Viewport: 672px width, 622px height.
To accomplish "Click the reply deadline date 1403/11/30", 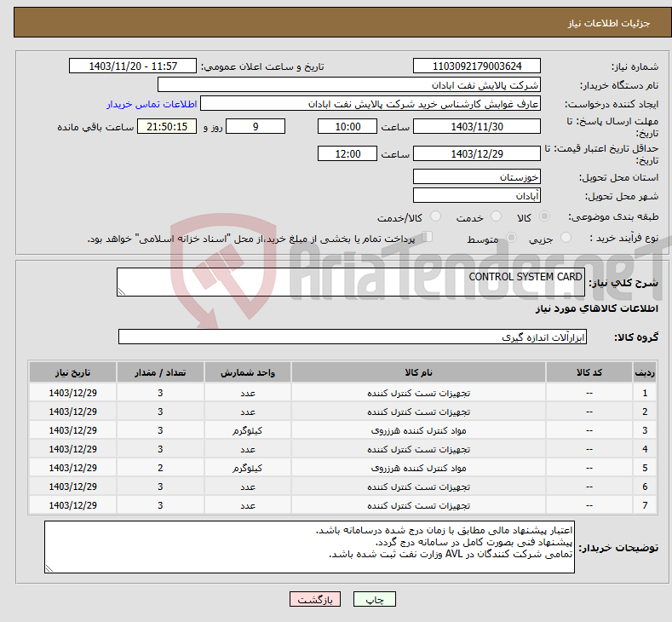I will (x=477, y=126).
